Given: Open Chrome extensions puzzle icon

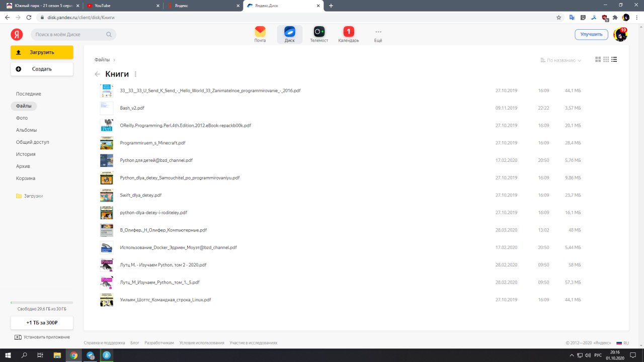Looking at the screenshot, I should [615, 17].
